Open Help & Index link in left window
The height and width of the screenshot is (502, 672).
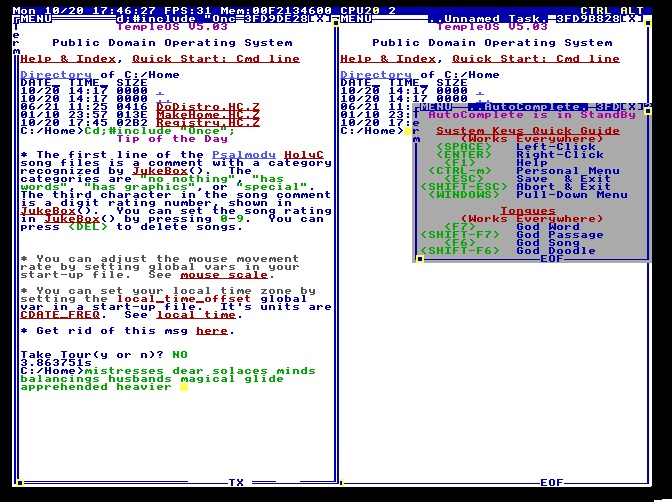68,59
